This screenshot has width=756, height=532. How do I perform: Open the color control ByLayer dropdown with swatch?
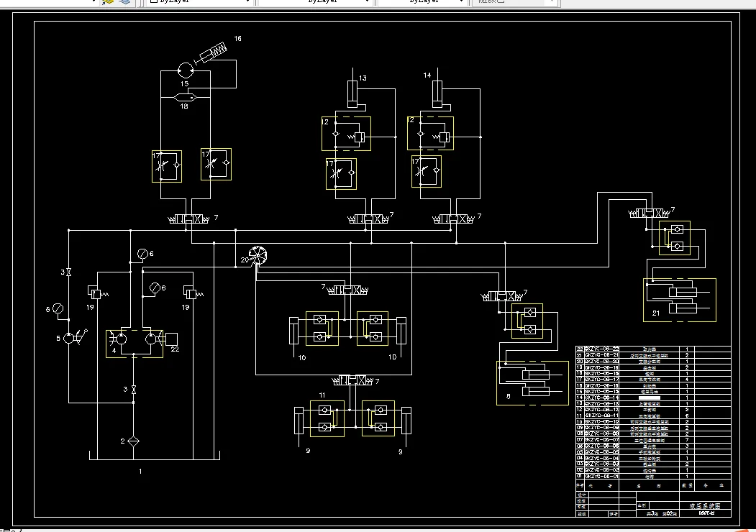199,1
